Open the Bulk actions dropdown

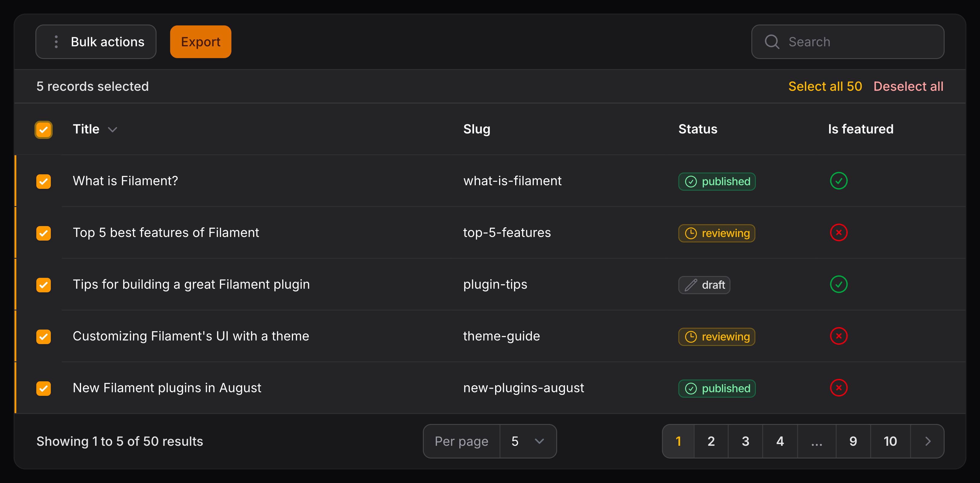click(x=96, y=42)
